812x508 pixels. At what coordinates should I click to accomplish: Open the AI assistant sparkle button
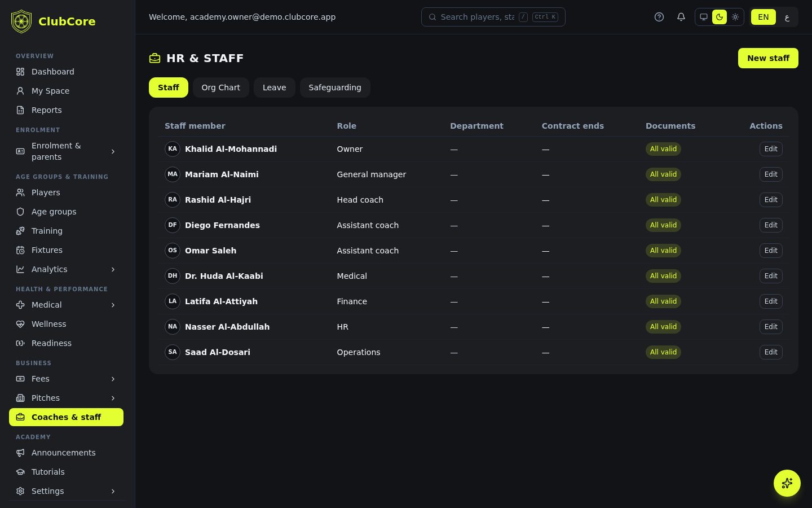(787, 483)
